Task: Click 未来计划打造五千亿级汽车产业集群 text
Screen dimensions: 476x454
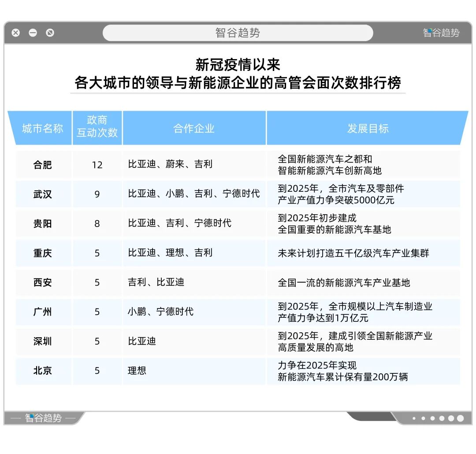Action: click(353, 253)
